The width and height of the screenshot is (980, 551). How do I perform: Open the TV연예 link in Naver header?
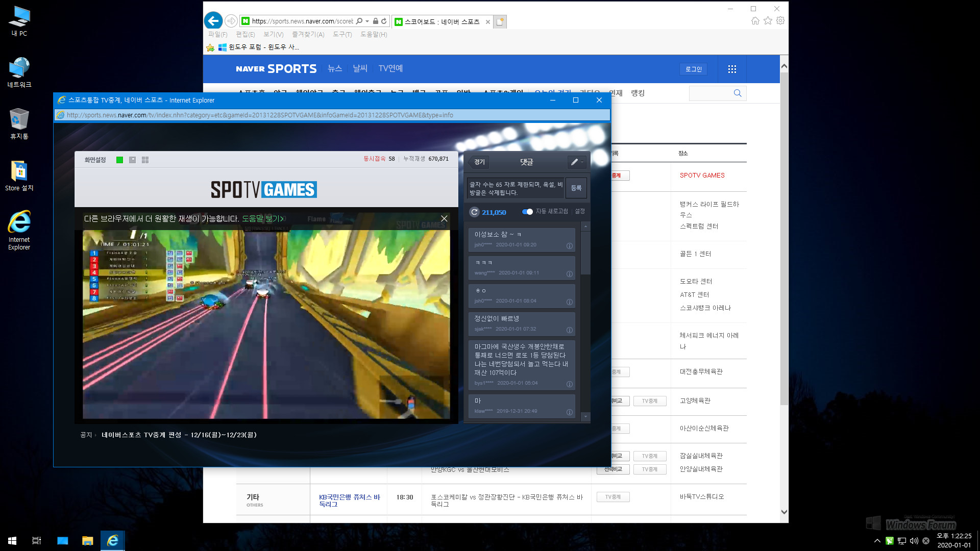pos(390,68)
